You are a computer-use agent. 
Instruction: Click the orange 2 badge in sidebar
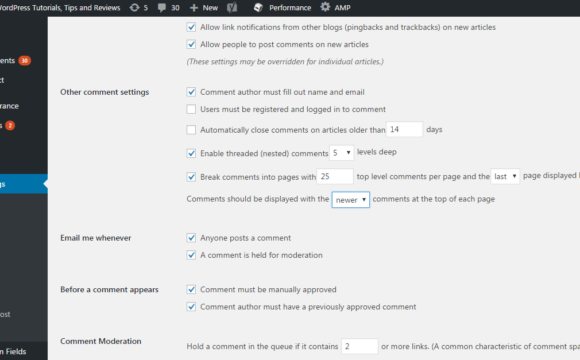[10, 125]
